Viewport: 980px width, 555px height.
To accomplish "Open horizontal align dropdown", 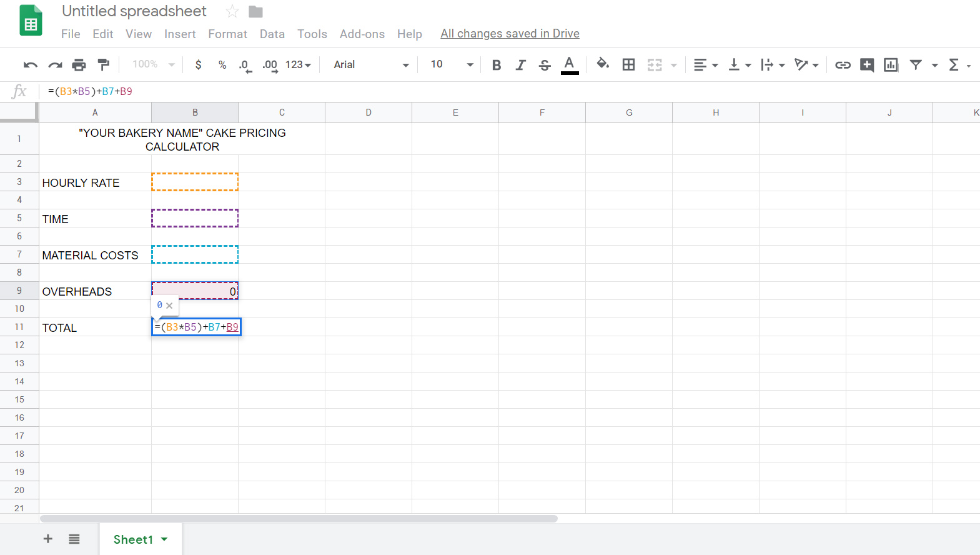I will [x=706, y=65].
